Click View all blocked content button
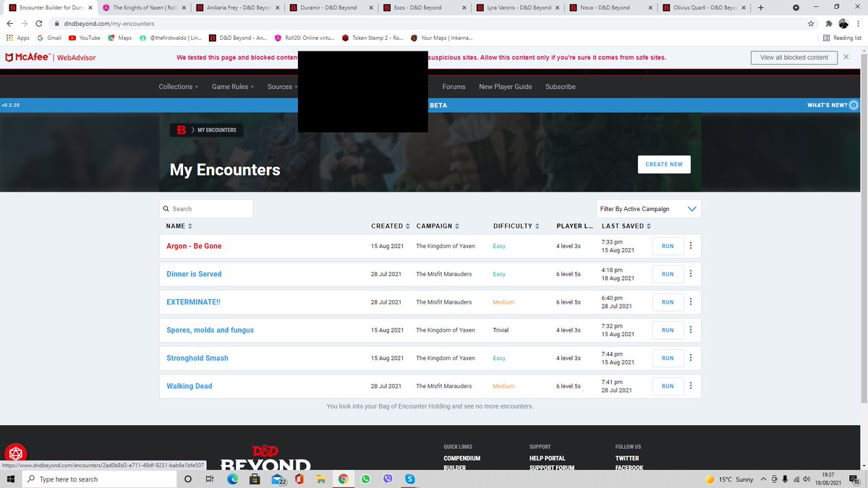Screen dimensions: 868x488 tap(793, 57)
